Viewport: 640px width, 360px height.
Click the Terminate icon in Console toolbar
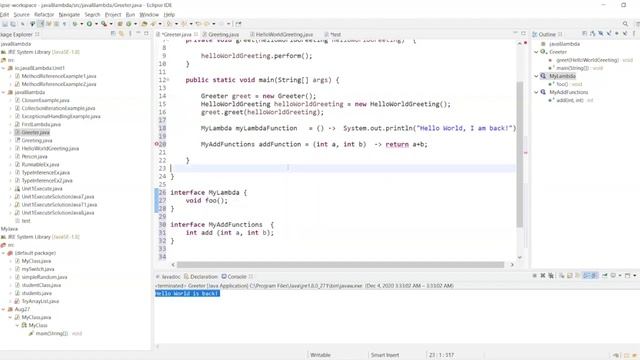535,276
